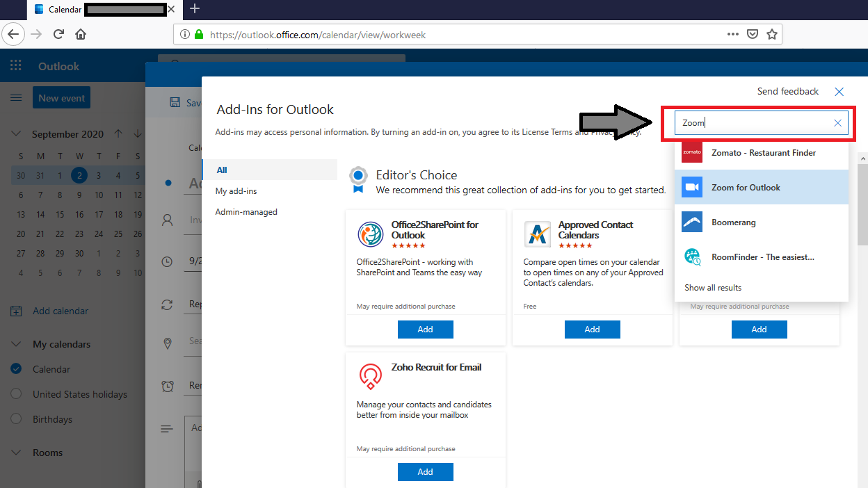Open the Pocket save icon
Image resolution: width=868 pixels, height=488 pixels.
(752, 34)
